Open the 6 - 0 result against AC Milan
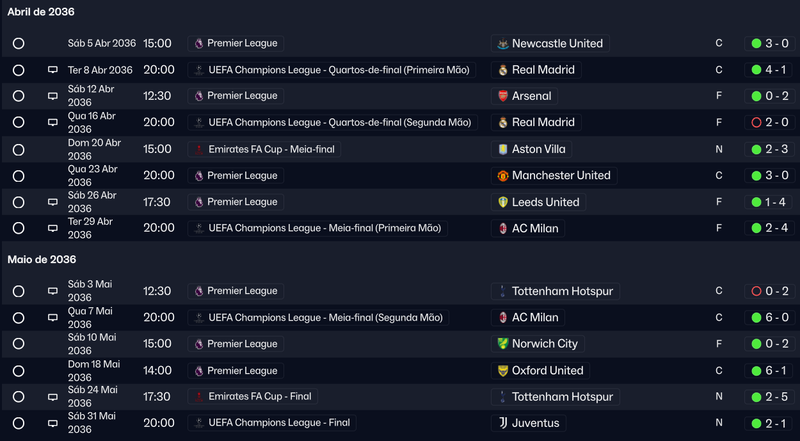The width and height of the screenshot is (800, 441). click(x=769, y=317)
